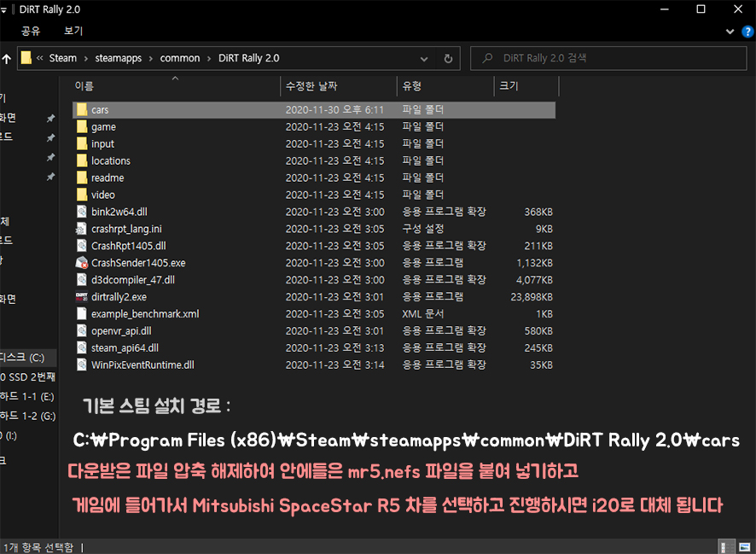Click the bink2w64.dll file icon
The image size is (756, 554).
82,212
